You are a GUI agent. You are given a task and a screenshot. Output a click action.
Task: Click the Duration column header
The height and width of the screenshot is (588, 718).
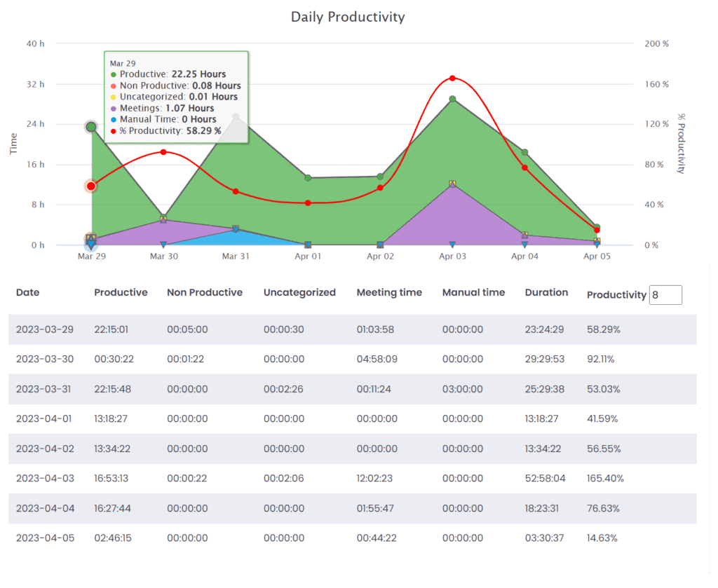click(x=546, y=292)
